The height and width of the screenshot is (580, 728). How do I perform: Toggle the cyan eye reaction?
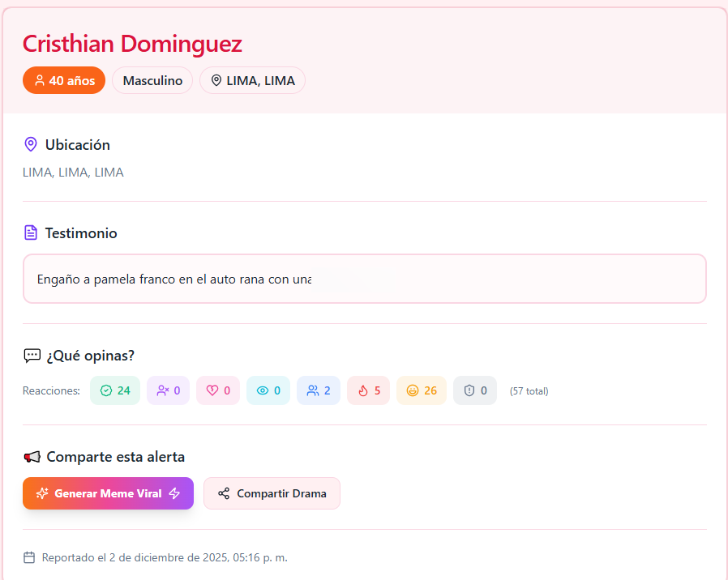[268, 390]
